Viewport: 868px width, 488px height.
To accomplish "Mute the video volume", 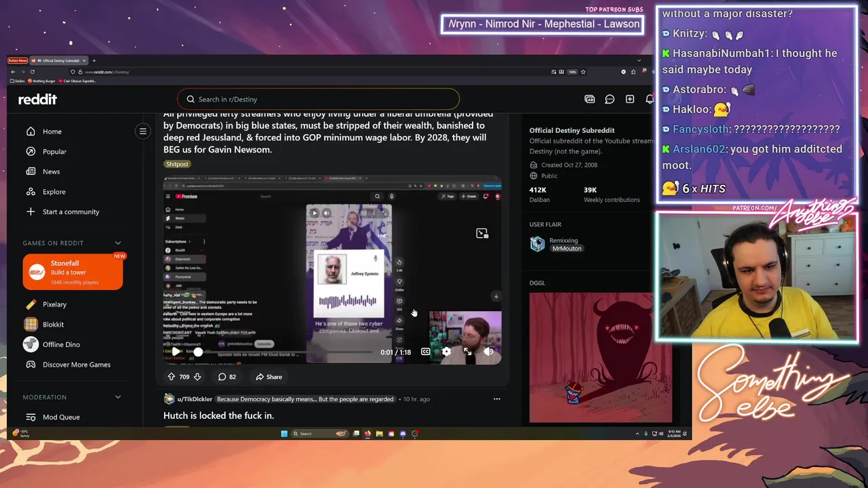I will tap(488, 352).
